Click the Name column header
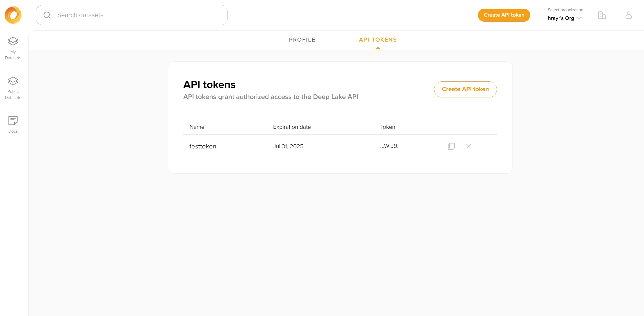Screen dimensions: 644x316 tap(197, 127)
